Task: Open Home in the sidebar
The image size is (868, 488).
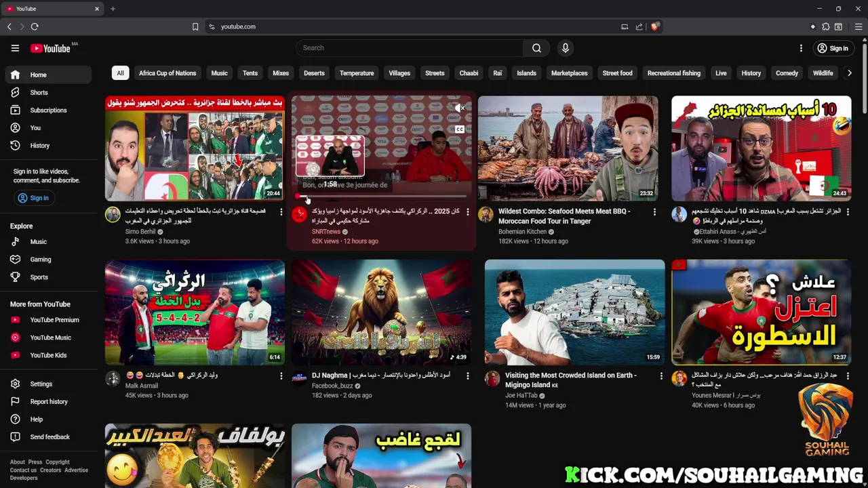Action: (48, 75)
